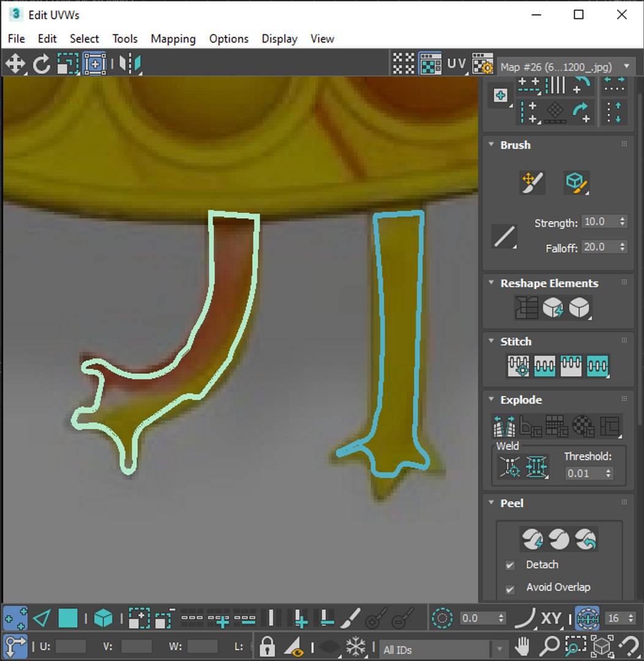
Task: Open the Options menu
Action: [229, 39]
